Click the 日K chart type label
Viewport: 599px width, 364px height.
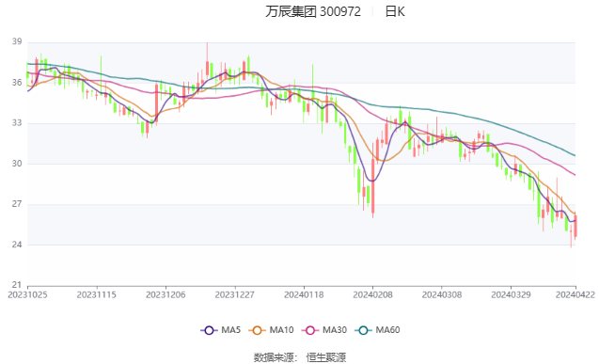point(395,12)
